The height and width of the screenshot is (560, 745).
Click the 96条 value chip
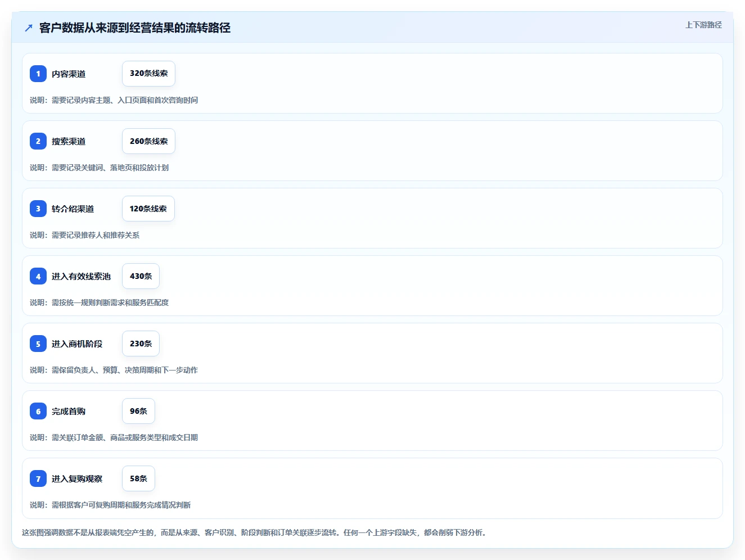coord(138,411)
